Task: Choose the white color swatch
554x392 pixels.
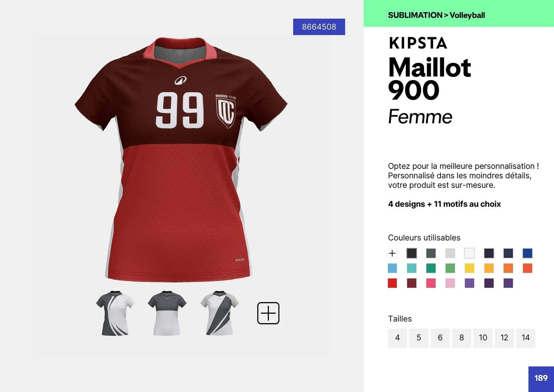Action: click(469, 253)
